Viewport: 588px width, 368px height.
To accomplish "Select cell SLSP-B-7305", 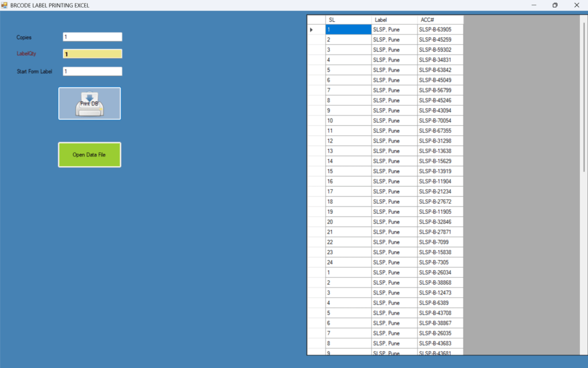I will tap(440, 262).
